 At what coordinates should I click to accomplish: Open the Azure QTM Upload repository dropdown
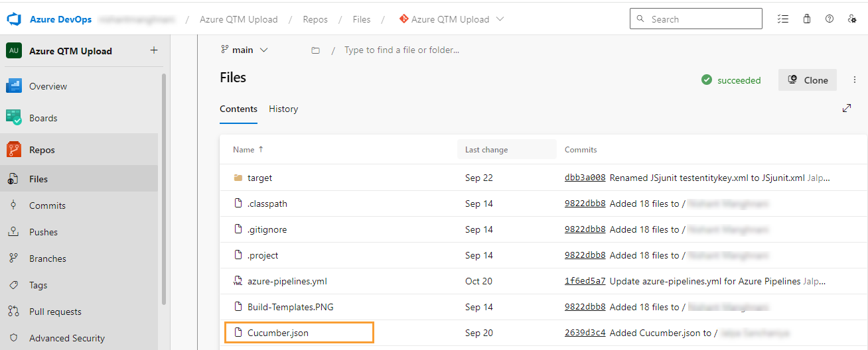click(x=451, y=19)
